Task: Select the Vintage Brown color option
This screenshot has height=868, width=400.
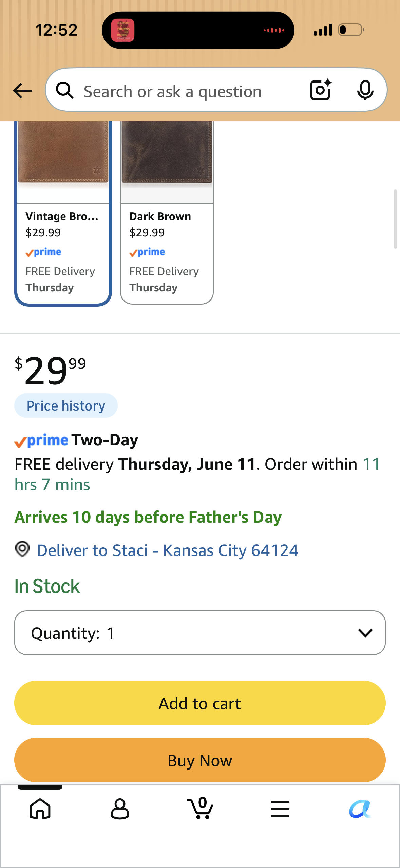Action: point(63,213)
